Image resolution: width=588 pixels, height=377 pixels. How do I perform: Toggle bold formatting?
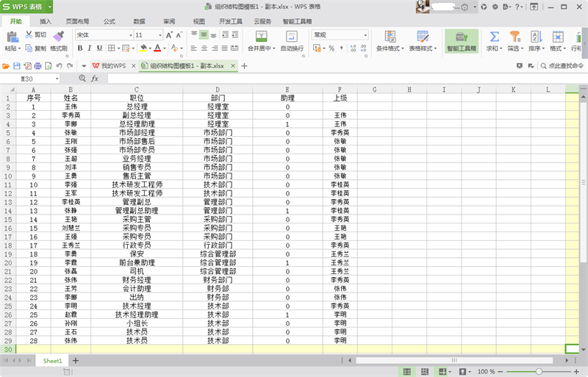[80, 48]
